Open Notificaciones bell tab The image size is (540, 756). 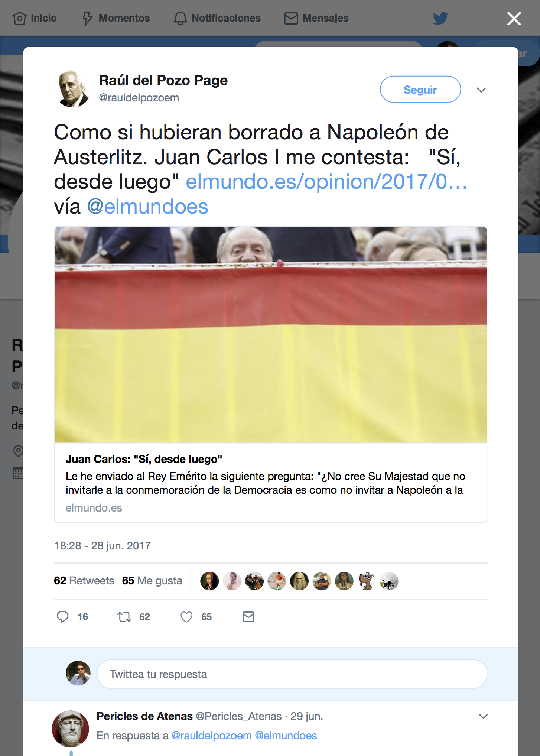coord(217,18)
